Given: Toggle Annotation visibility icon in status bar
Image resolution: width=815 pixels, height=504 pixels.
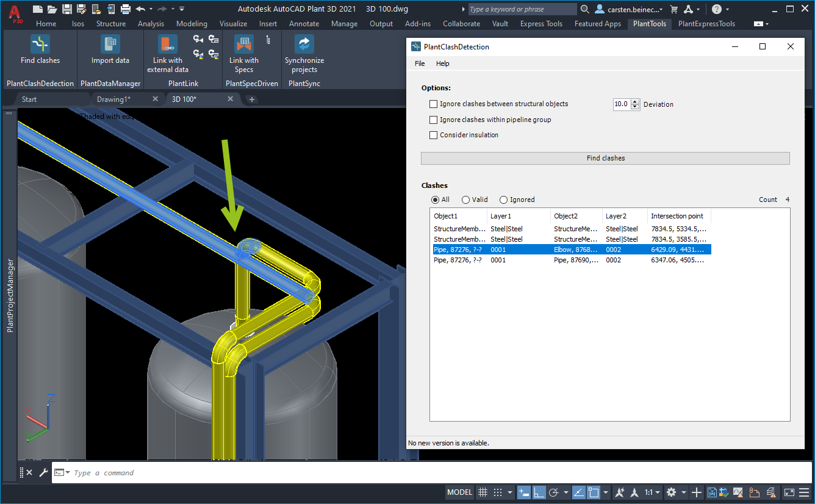Looking at the screenshot, I should tap(620, 492).
